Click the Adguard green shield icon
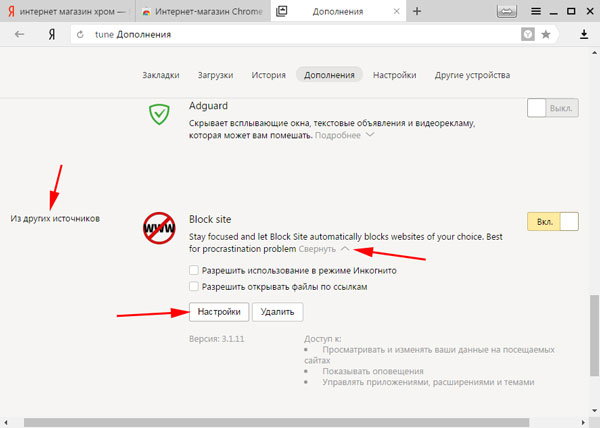Viewport: 600px width, 428px height. click(x=158, y=115)
